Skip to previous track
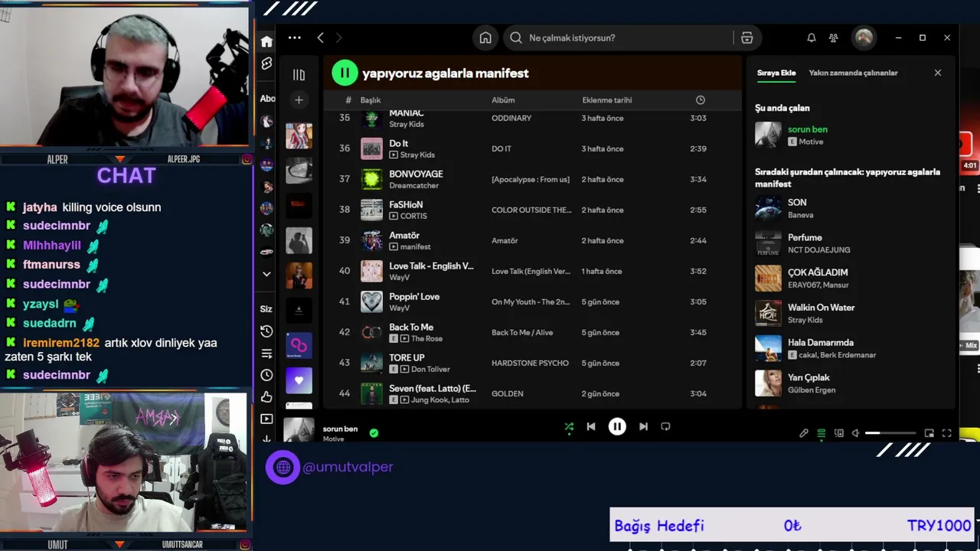The image size is (980, 551). tap(591, 427)
